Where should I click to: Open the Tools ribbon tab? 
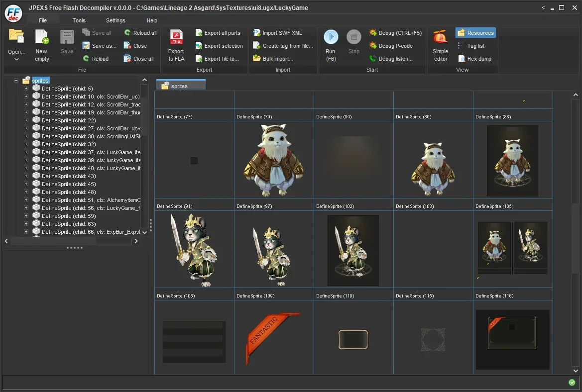[x=79, y=20]
